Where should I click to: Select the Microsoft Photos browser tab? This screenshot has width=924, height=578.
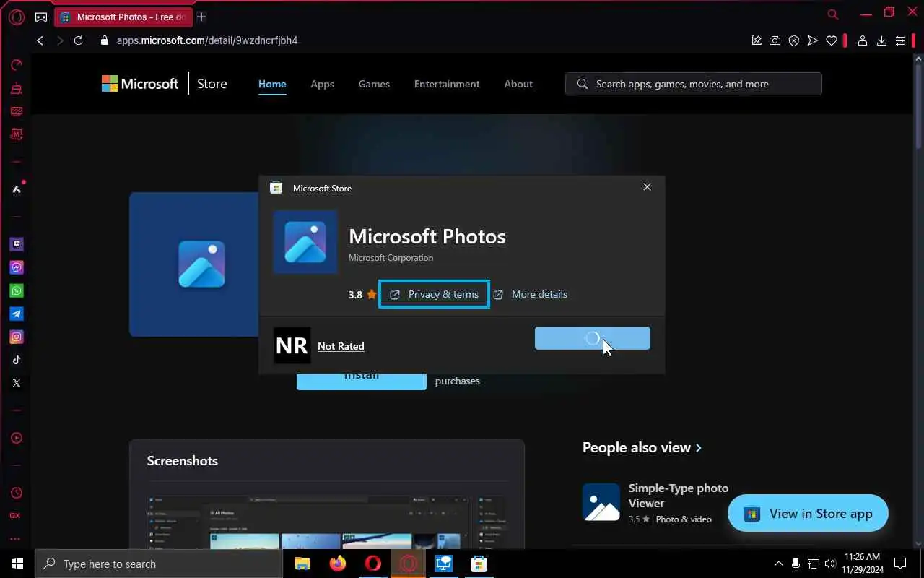pyautogui.click(x=123, y=17)
